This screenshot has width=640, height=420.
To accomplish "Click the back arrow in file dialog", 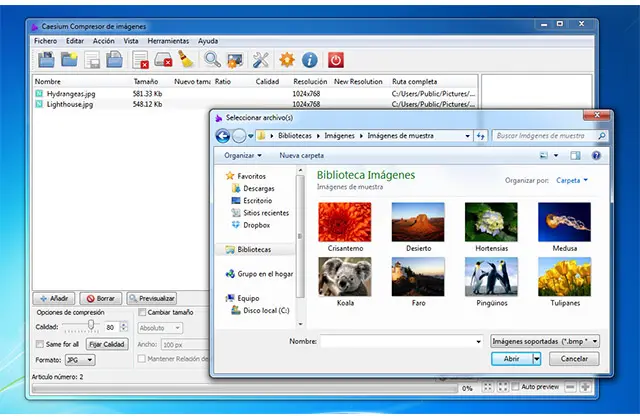I will [223, 135].
